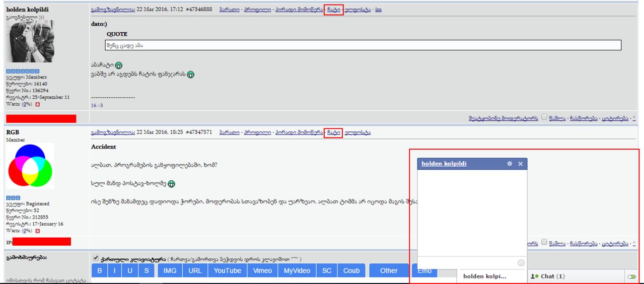This screenshot has width=644, height=284.
Task: Click the '16 <3' signature text
Action: [97, 105]
